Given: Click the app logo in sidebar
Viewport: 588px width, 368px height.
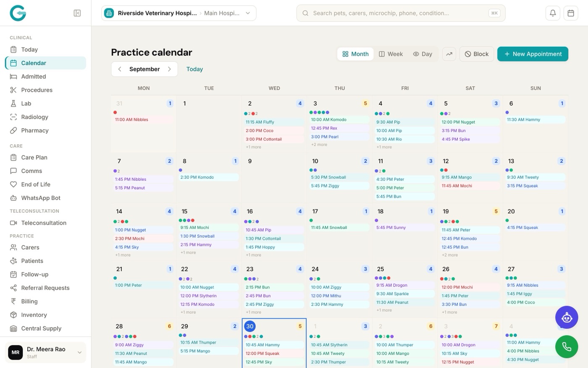Looking at the screenshot, I should [x=18, y=13].
